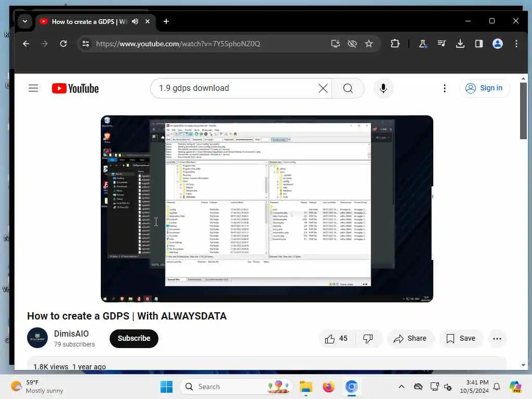
Task: Click the Sign in button
Action: (x=484, y=88)
